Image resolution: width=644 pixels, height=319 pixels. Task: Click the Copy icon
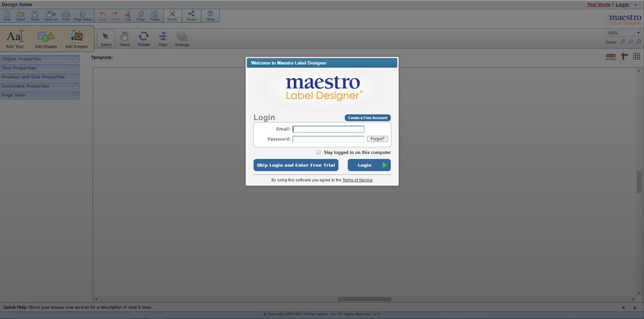(x=140, y=16)
